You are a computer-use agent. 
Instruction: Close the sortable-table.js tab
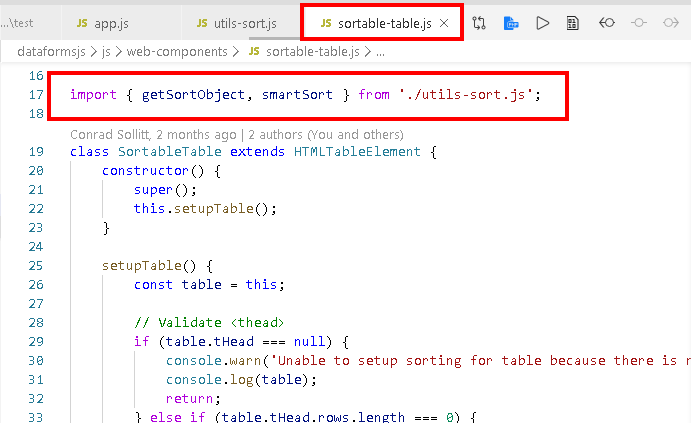click(x=444, y=23)
